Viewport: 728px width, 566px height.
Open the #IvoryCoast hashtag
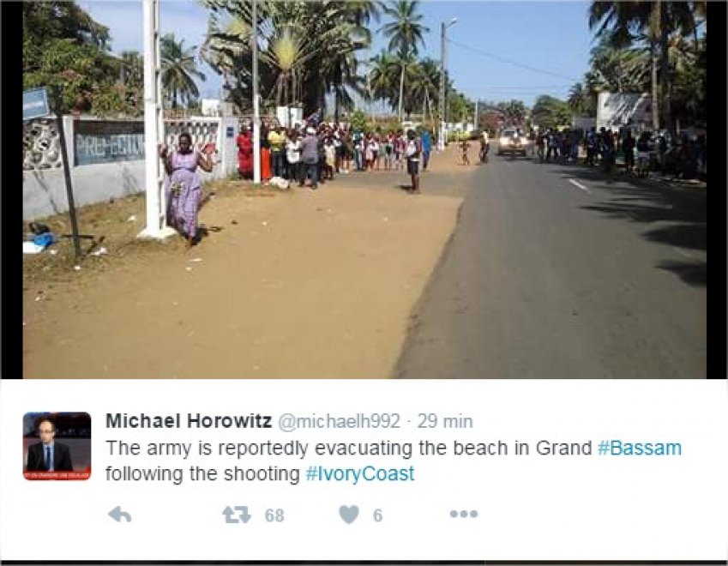tap(360, 474)
